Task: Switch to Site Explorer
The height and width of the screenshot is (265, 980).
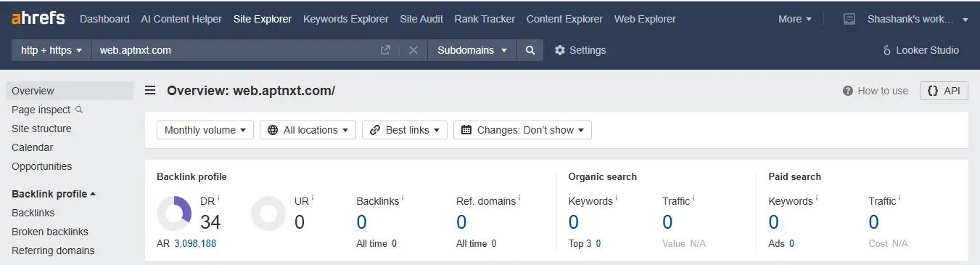Action: click(263, 19)
